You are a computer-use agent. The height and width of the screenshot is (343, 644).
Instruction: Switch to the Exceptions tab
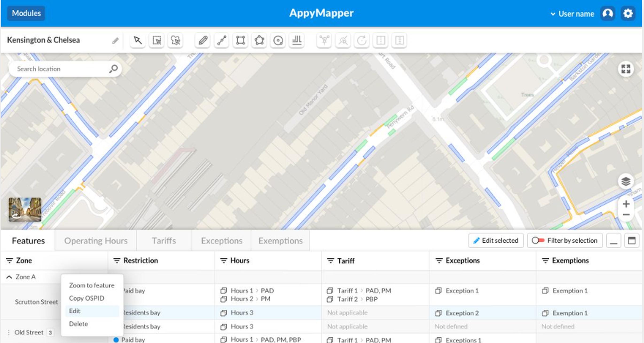tap(222, 241)
